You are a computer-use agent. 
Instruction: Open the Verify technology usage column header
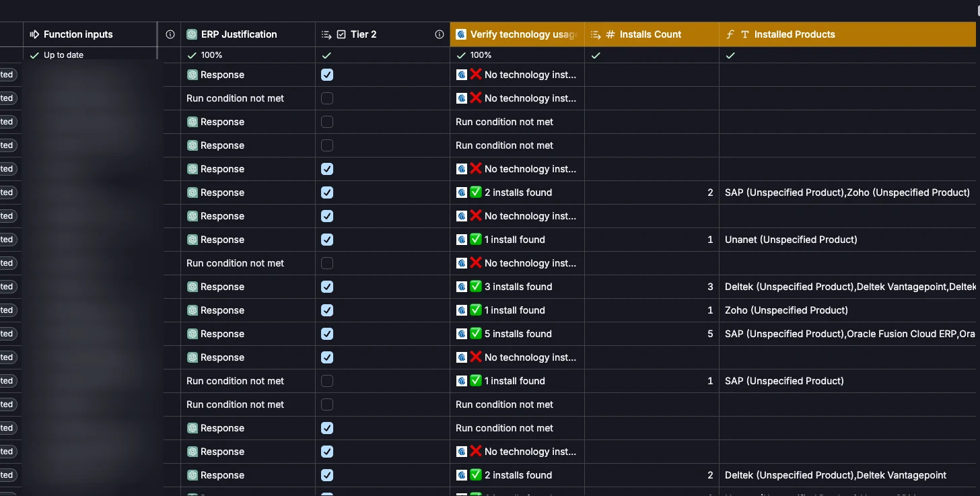(517, 34)
